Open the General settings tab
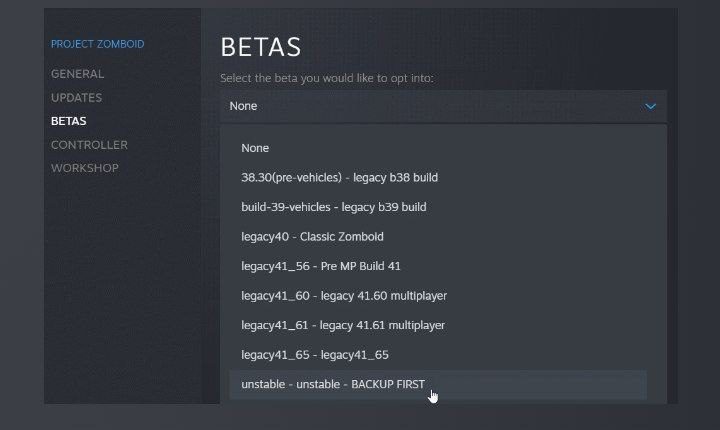720x430 pixels. point(77,74)
